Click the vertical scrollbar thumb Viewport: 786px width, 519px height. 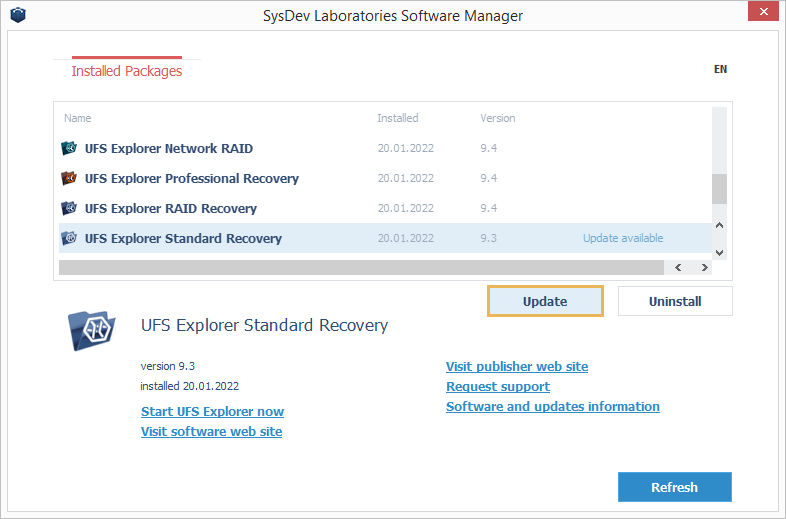click(719, 189)
